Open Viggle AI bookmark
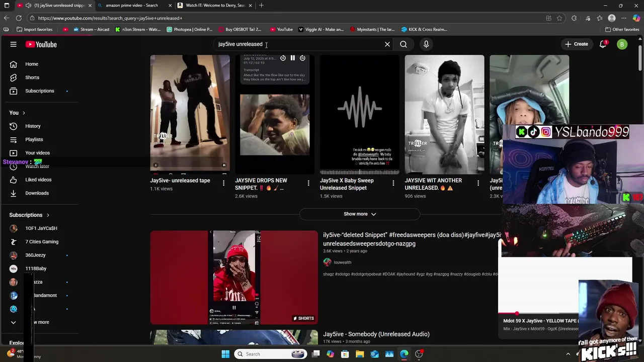This screenshot has height=362, width=644. 321,30
